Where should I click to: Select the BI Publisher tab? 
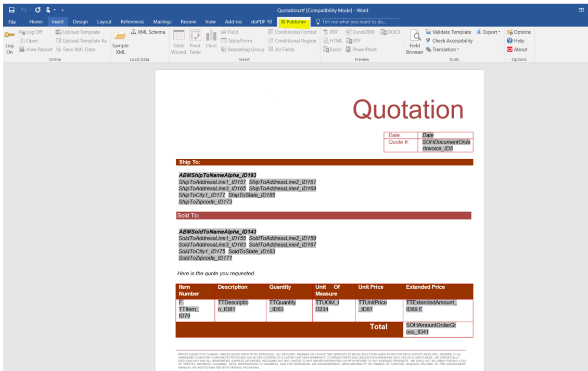(293, 22)
